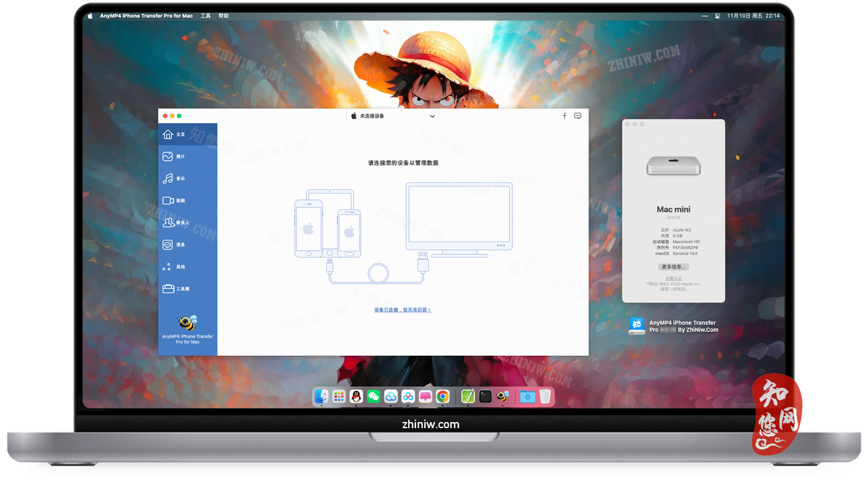This screenshot has width=868, height=484.
Task: Select the AnyMP4 iPhone Transfer Pro disk icon on desktop
Action: tap(637, 326)
